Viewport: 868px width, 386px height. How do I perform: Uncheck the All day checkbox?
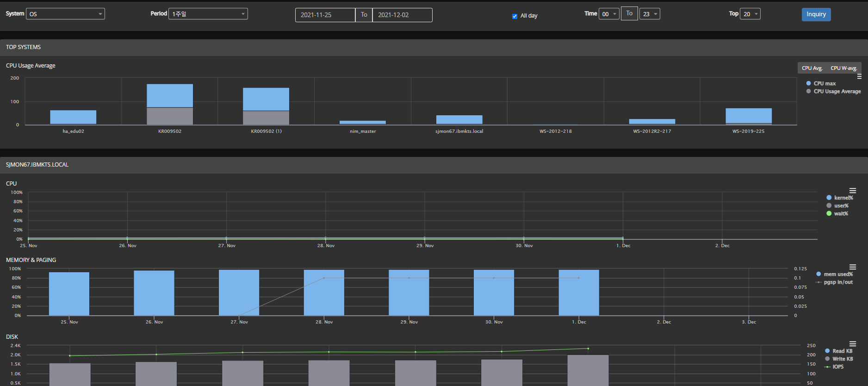(515, 16)
